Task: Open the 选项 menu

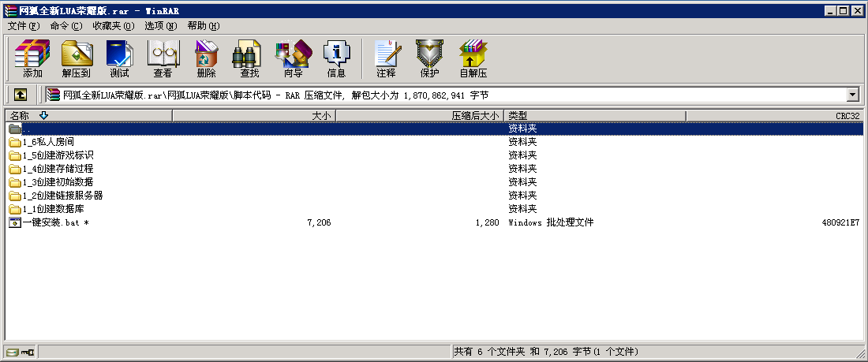Action: (160, 25)
